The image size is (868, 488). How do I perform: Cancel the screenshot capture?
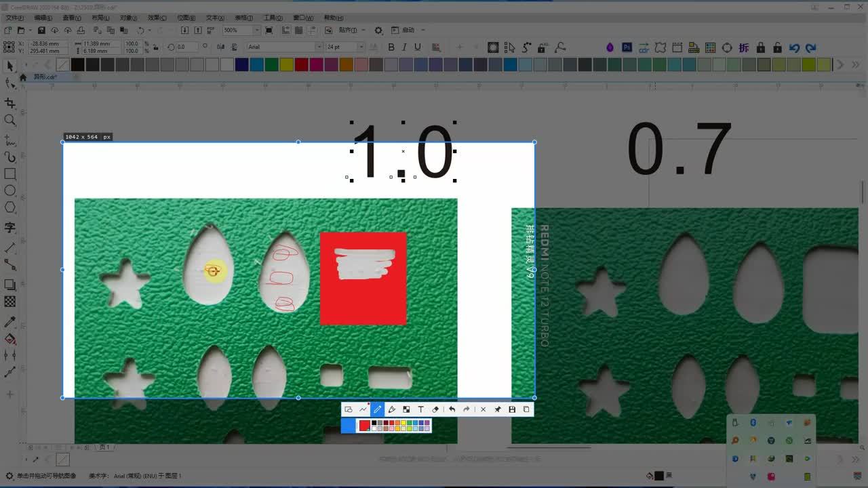click(483, 409)
